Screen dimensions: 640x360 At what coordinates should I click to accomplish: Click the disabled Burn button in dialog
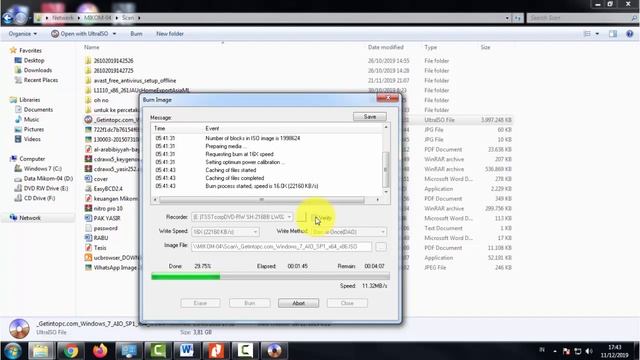(249, 303)
